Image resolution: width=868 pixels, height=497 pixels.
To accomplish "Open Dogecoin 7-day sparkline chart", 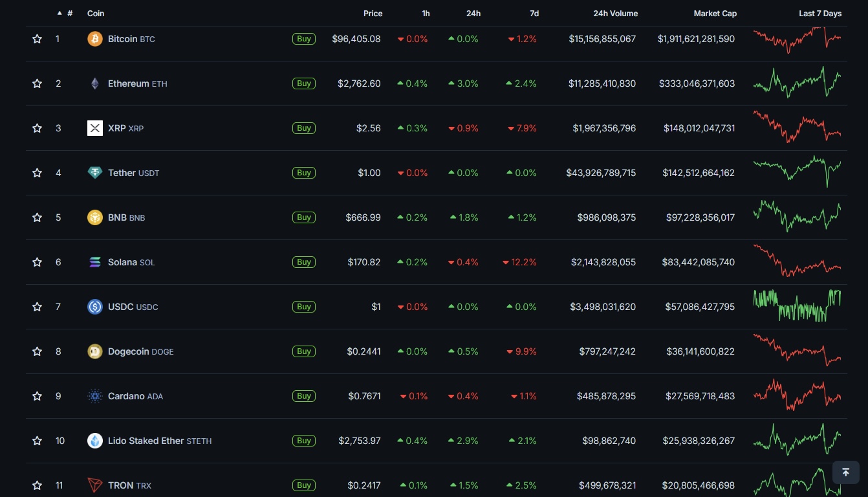I will 797,350.
